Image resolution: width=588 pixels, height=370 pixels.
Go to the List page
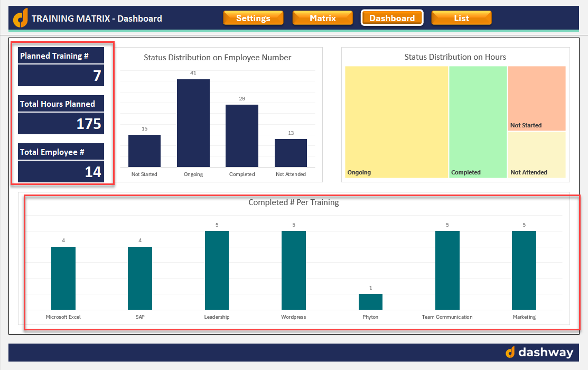tap(461, 18)
